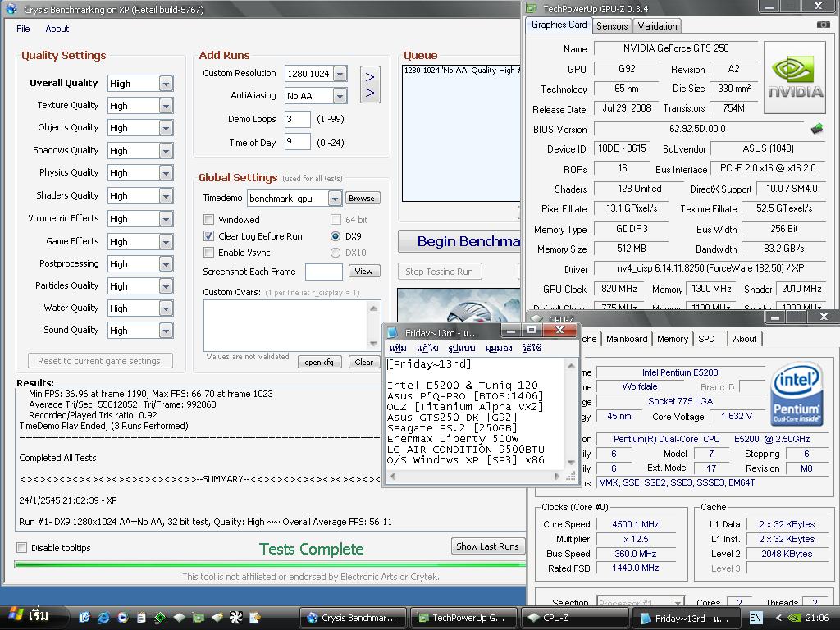Open the About menu in Crysis tool
This screenshot has width=840, height=630.
click(57, 29)
